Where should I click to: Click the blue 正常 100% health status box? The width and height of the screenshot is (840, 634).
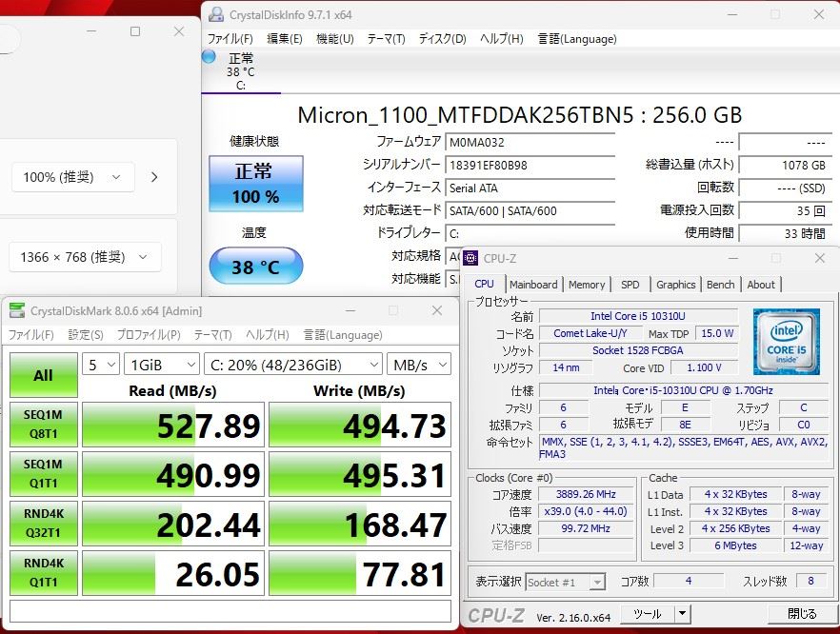(255, 184)
